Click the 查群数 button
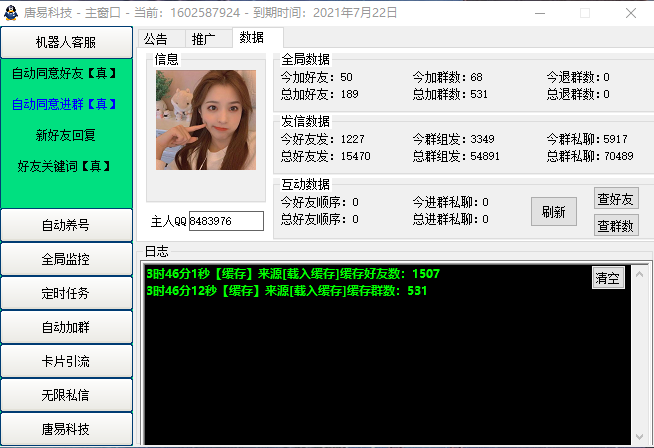This screenshot has height=448, width=654. point(616,226)
